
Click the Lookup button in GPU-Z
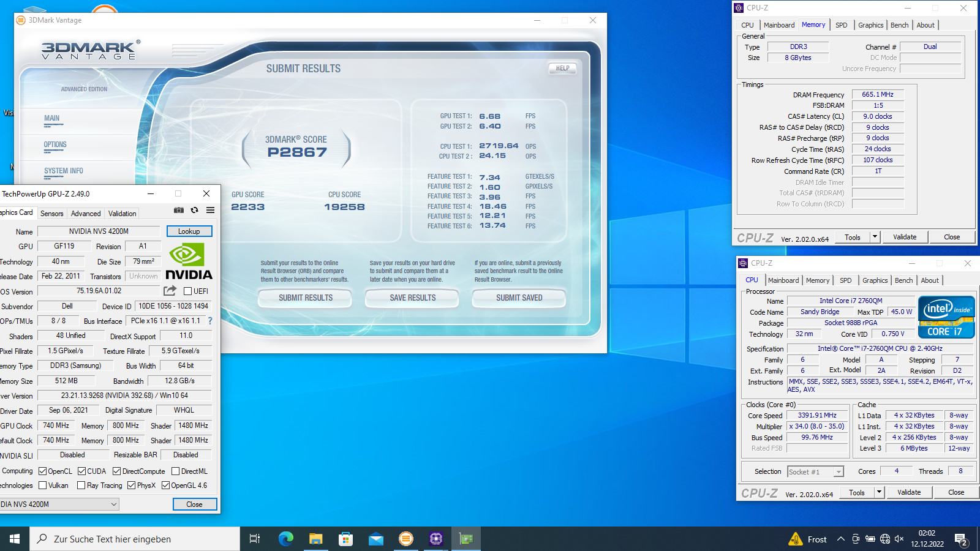[x=189, y=231]
